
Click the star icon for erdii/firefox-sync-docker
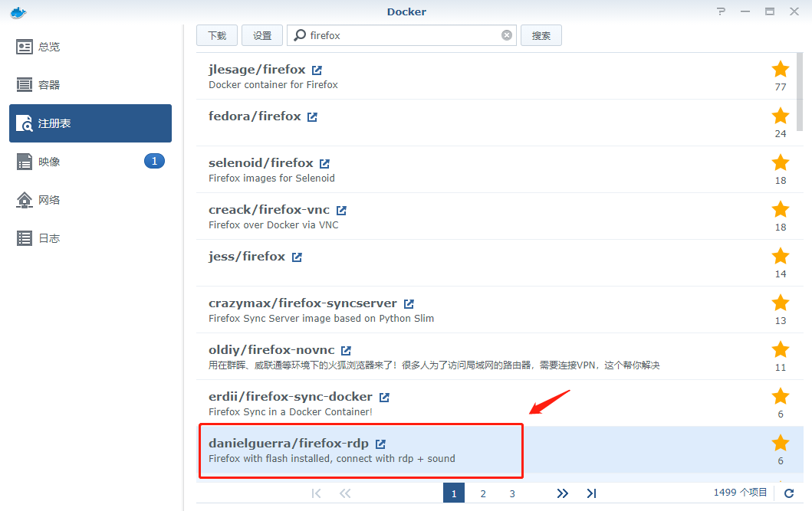(781, 396)
